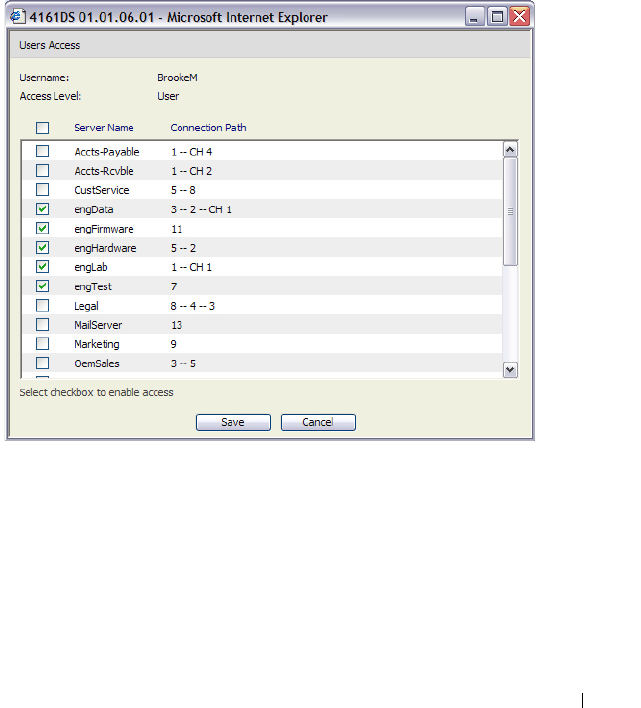Enable access for CustService server
The height and width of the screenshot is (708, 641).
42,189
